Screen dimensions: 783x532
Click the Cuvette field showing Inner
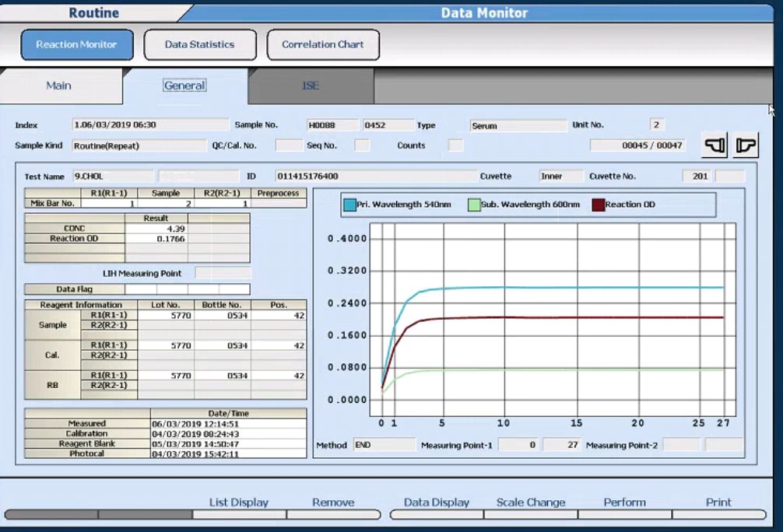[x=560, y=177]
